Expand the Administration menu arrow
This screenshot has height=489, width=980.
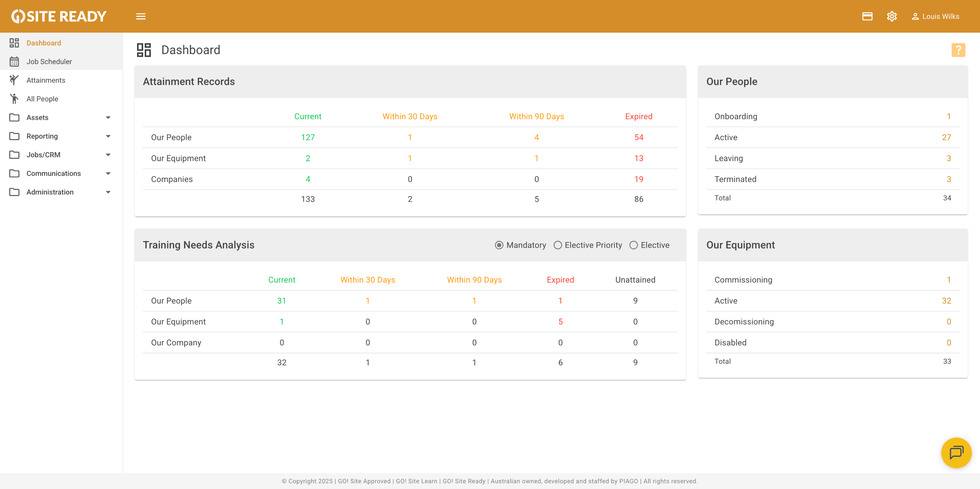[108, 192]
